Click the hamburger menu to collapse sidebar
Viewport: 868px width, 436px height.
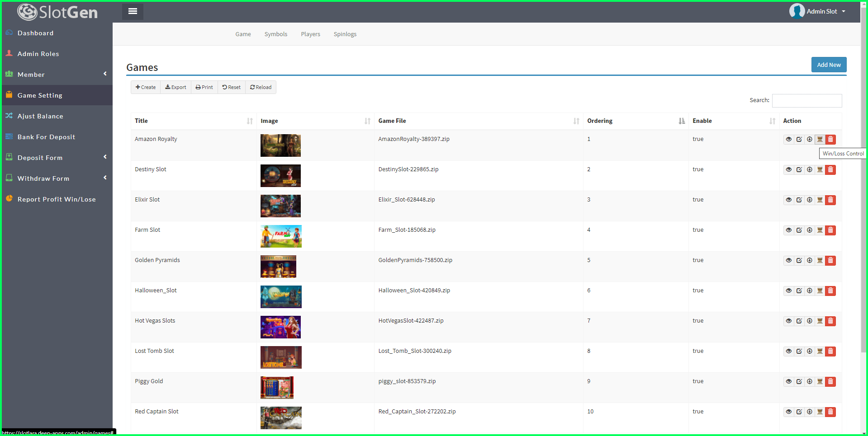tap(133, 11)
